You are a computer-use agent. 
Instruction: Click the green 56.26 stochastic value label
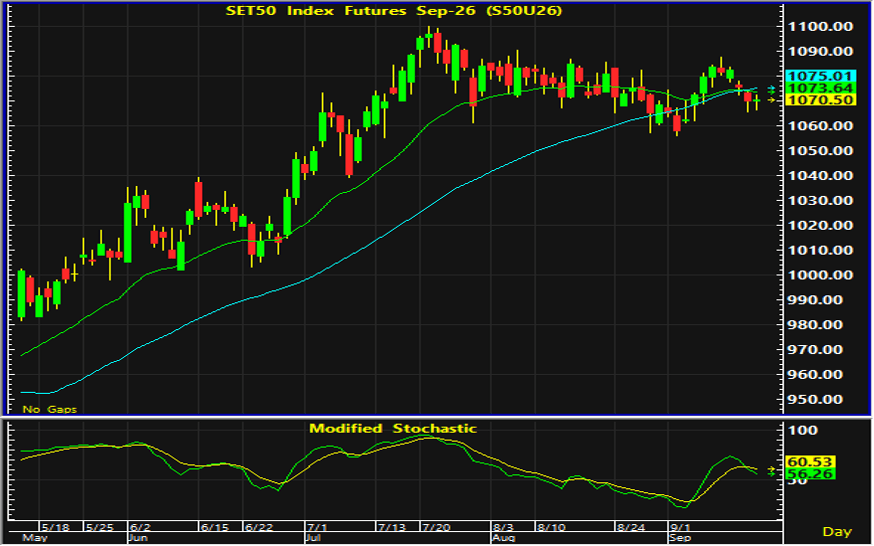pos(810,474)
